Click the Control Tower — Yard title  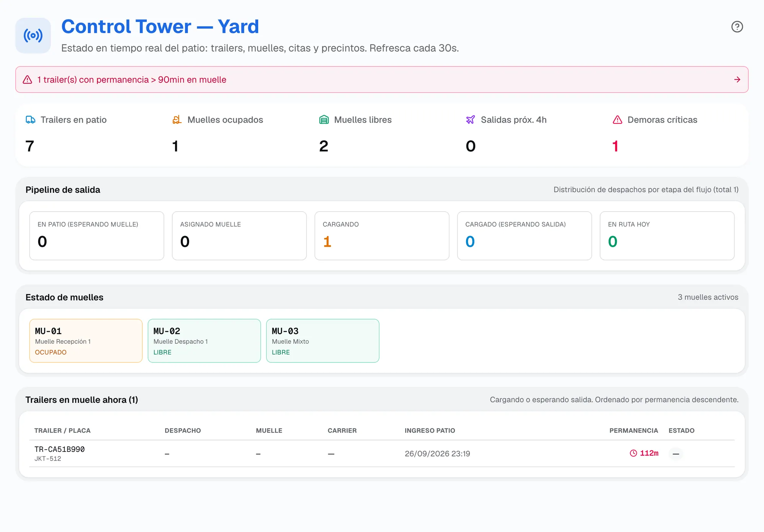click(x=160, y=27)
